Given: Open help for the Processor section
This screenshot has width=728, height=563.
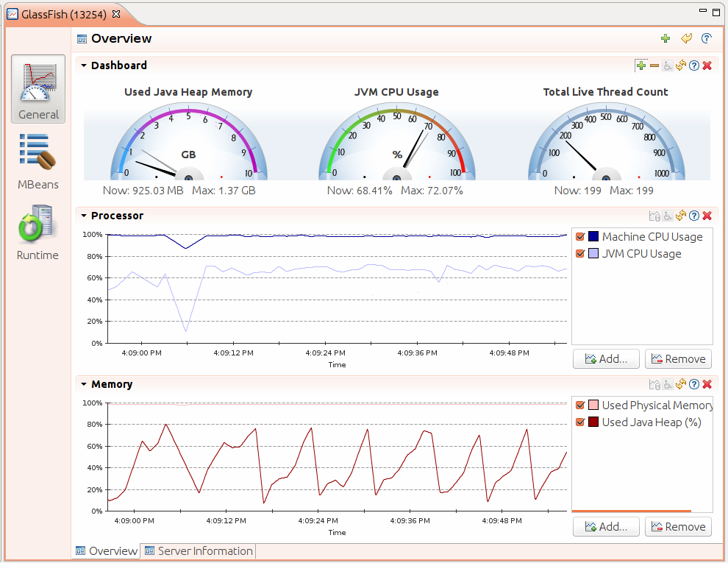Looking at the screenshot, I should (694, 216).
